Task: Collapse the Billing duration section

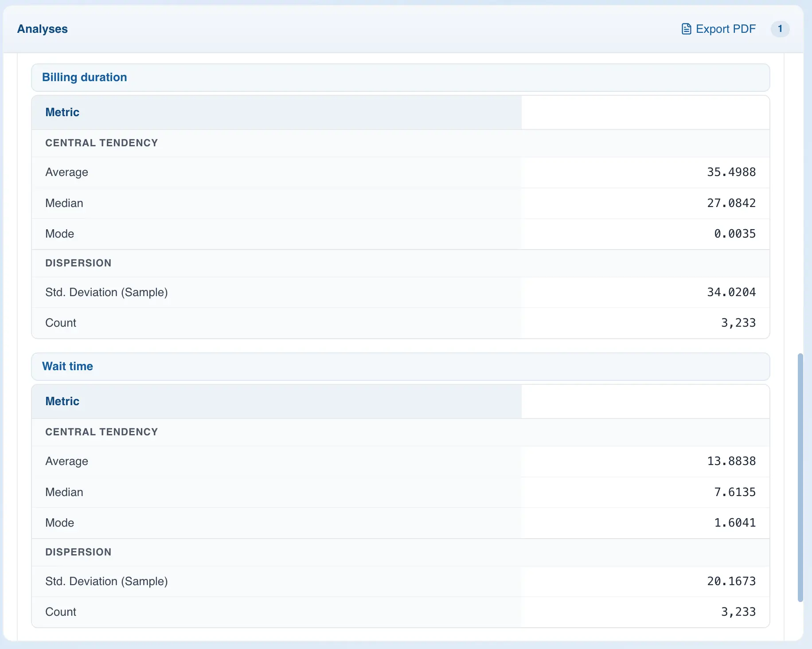Action: (x=84, y=77)
